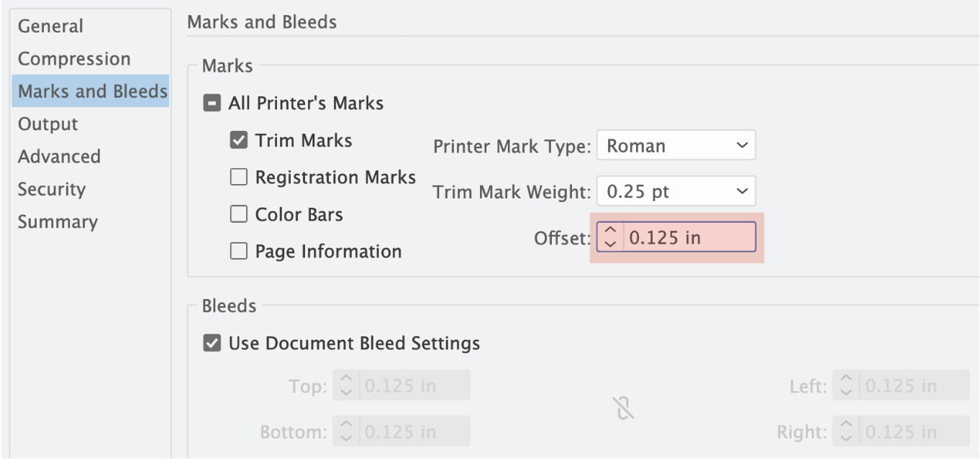Uncheck Use Document Bleed Settings
This screenshot has height=460, width=980.
212,344
